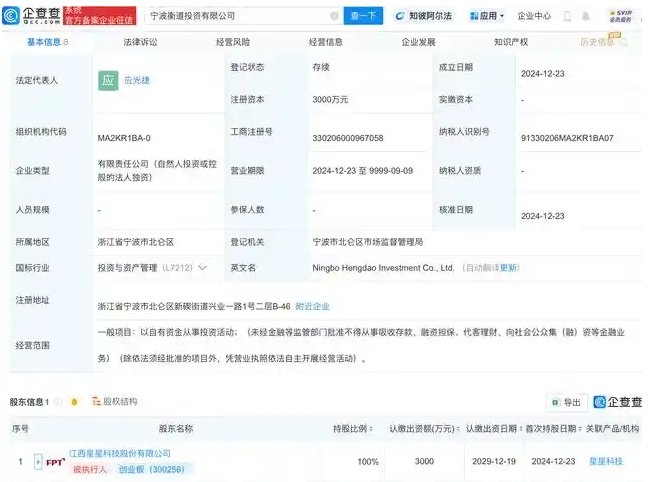
Task: Select the registration number 330206000967058
Action: [x=348, y=138]
